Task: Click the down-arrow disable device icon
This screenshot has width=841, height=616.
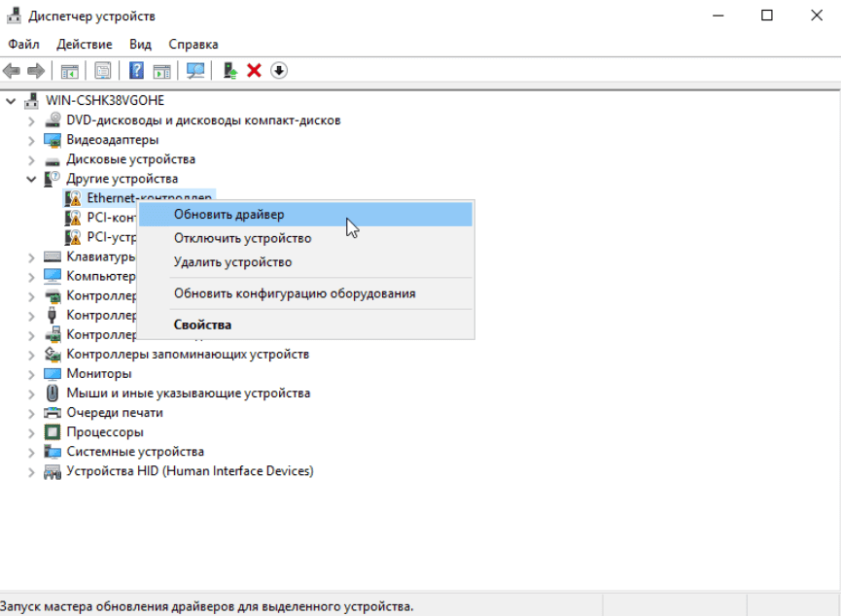Action: (279, 70)
